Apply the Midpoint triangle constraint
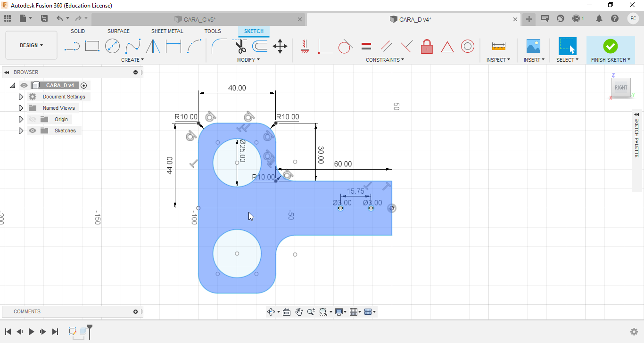The width and height of the screenshot is (644, 343). [447, 47]
